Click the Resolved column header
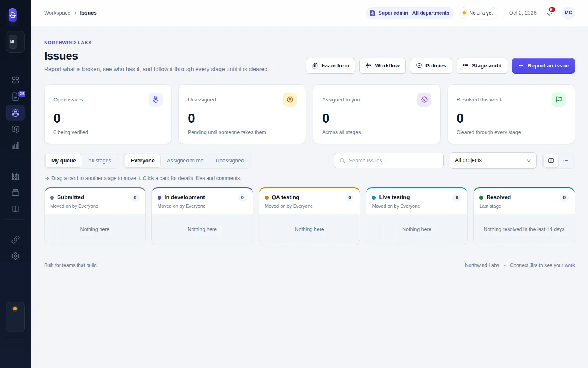 point(524,201)
